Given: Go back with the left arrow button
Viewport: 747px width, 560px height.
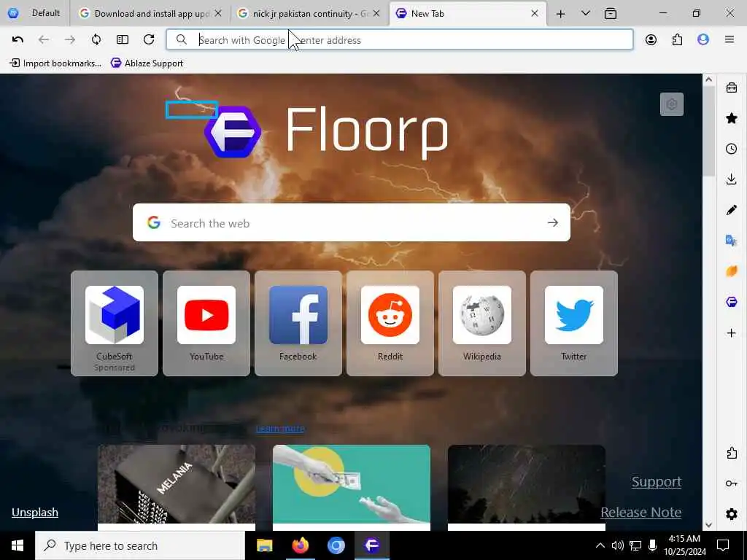Looking at the screenshot, I should pos(44,39).
